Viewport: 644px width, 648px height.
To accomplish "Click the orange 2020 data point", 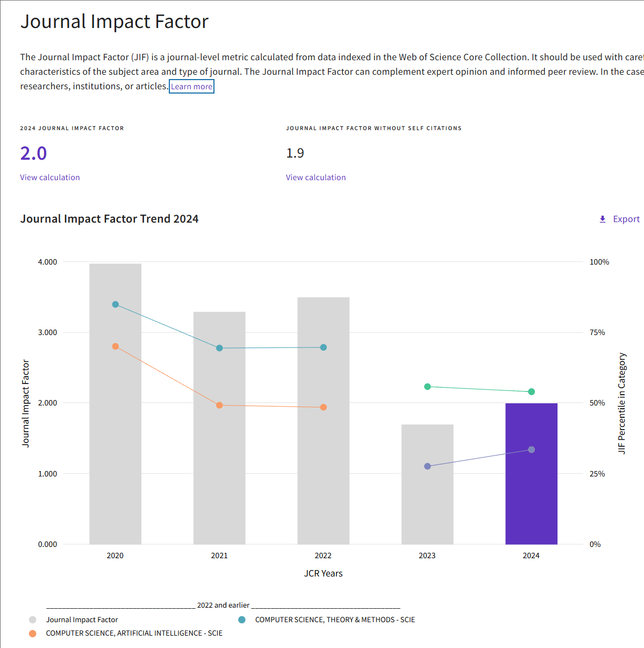I will pos(115,346).
